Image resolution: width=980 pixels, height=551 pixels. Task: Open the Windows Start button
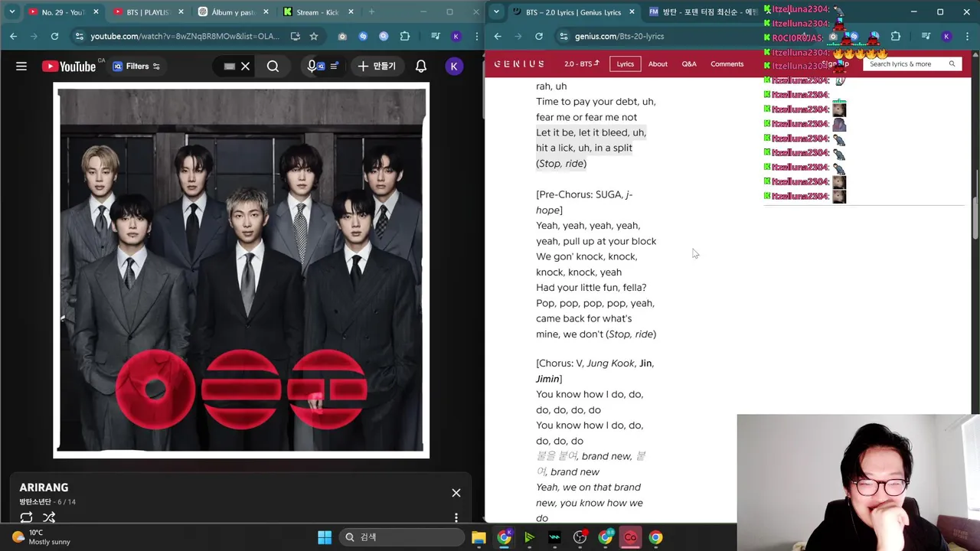[325, 537]
